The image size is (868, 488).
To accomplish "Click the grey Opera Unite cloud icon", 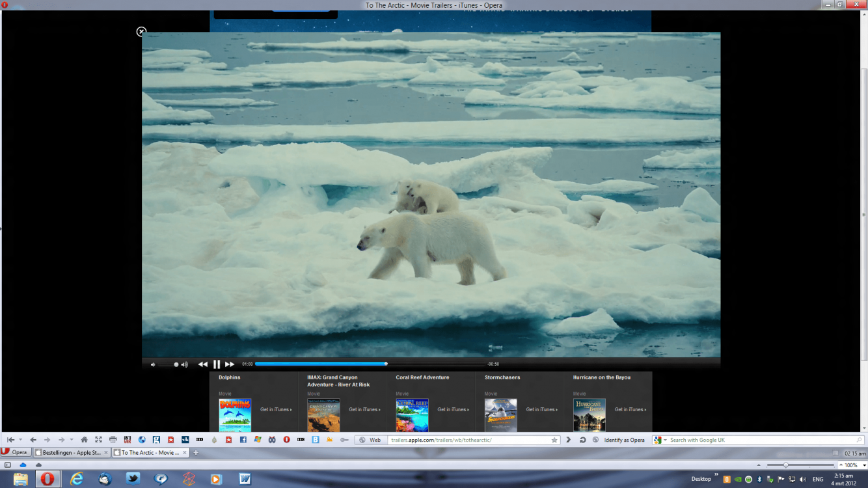I will (38, 465).
